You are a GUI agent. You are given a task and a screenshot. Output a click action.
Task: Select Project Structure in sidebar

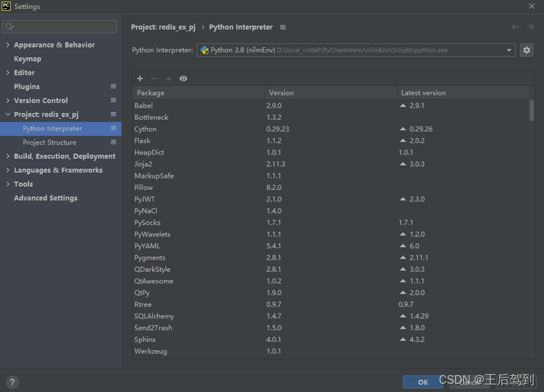[x=61, y=143]
